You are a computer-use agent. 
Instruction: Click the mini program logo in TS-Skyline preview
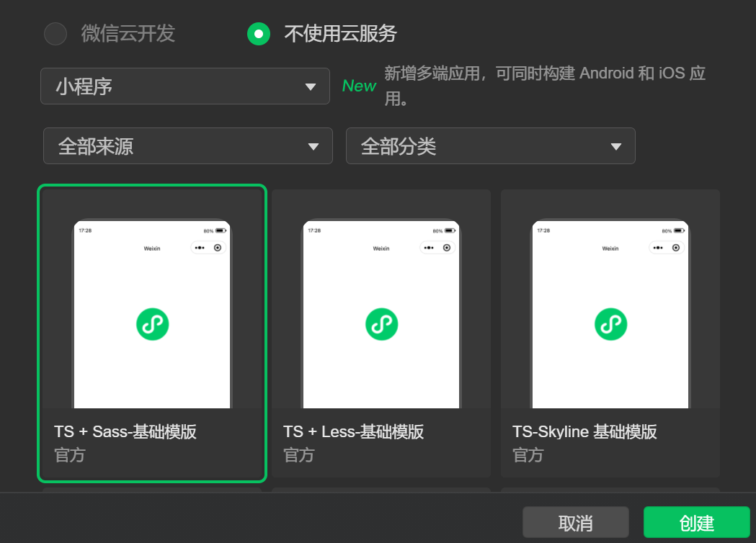pos(611,324)
